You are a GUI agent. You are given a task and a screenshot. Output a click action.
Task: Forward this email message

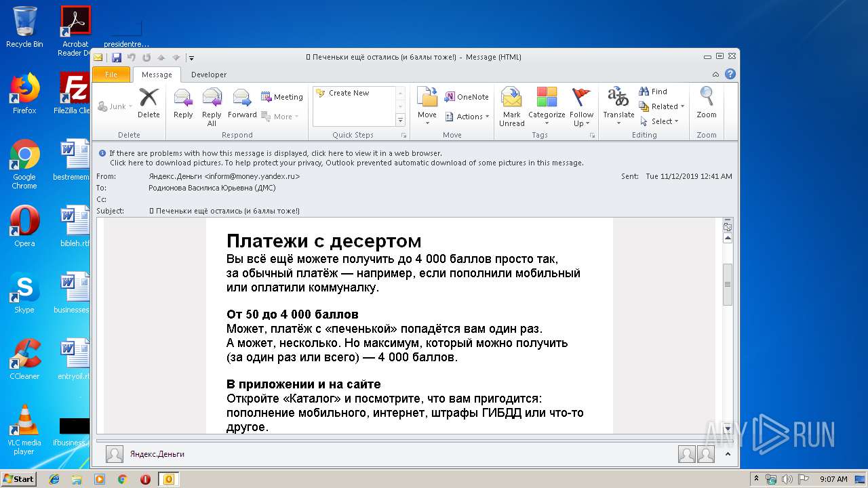coord(242,104)
